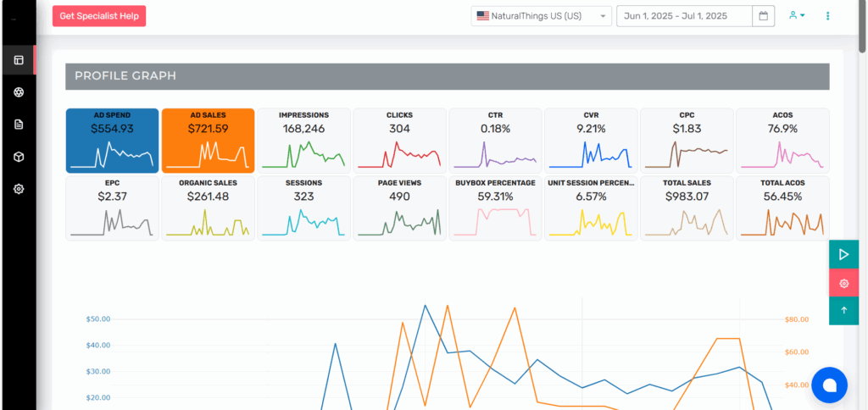Open the blue chat bubble widget
The width and height of the screenshot is (868, 410).
[x=829, y=385]
